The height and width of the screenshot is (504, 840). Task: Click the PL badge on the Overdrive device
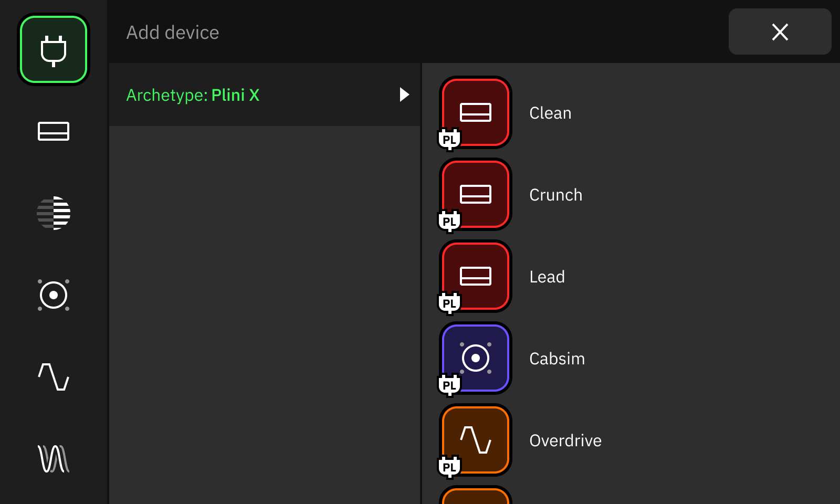pyautogui.click(x=450, y=466)
